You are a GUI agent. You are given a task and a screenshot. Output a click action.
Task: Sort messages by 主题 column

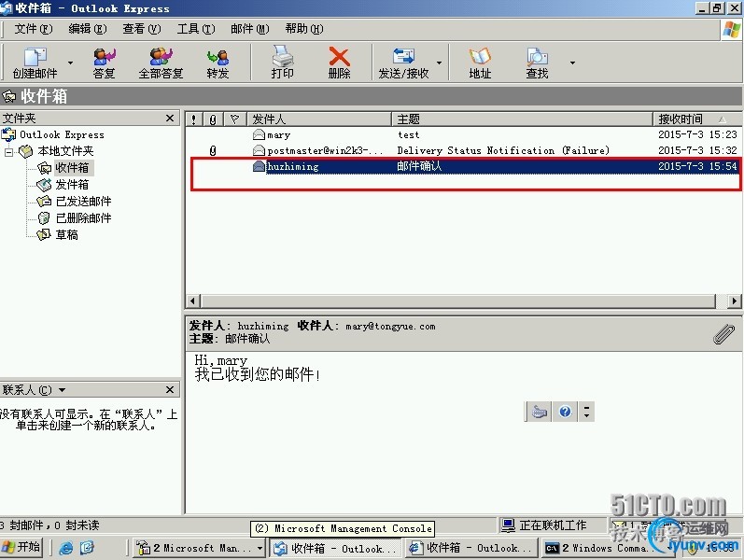(522, 119)
